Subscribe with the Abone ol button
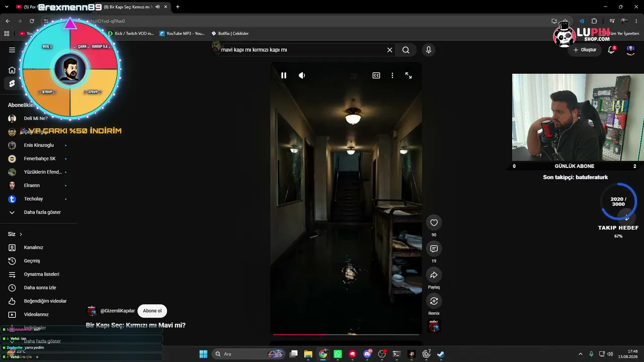The height and width of the screenshot is (362, 644). [152, 311]
